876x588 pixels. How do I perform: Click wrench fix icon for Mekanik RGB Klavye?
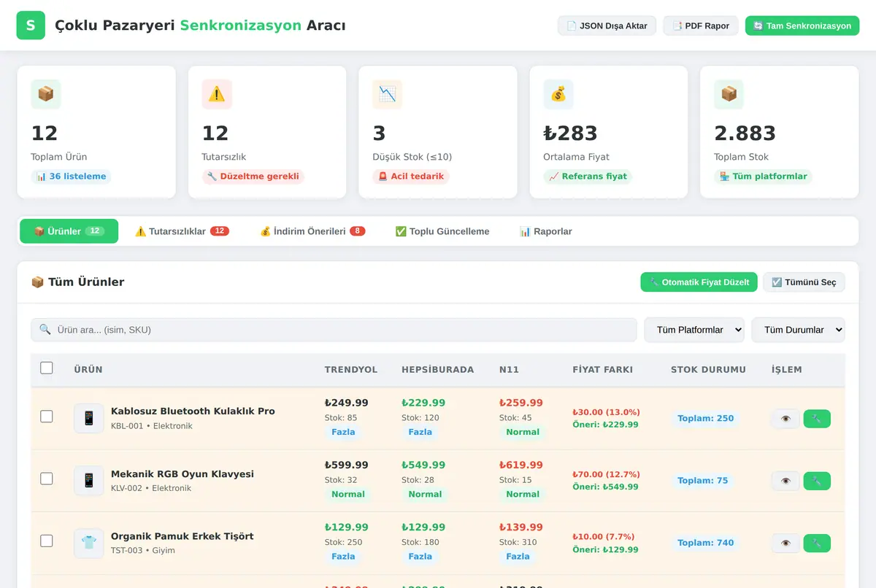coord(817,481)
